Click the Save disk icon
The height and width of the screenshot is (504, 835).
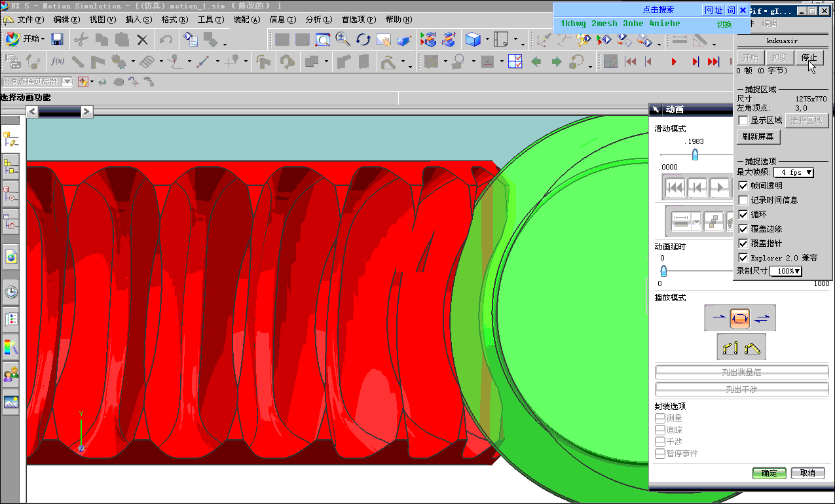point(57,39)
